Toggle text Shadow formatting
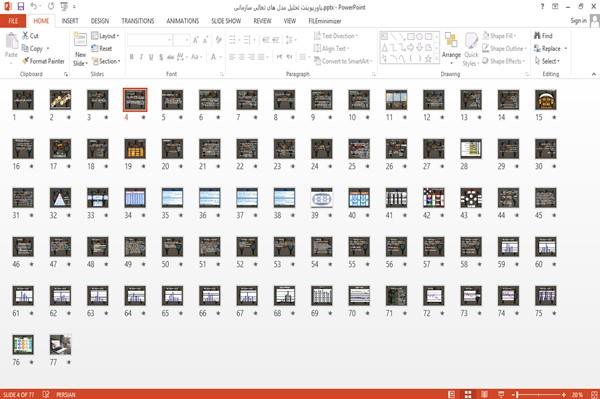Screen dimensions: 600x399 161,57
